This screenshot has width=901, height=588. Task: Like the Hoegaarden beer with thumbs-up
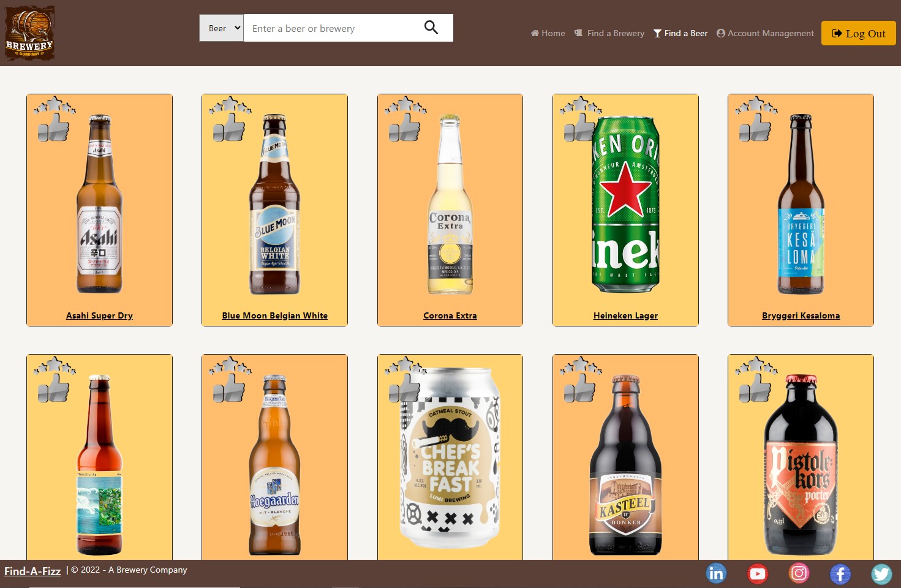coord(228,388)
